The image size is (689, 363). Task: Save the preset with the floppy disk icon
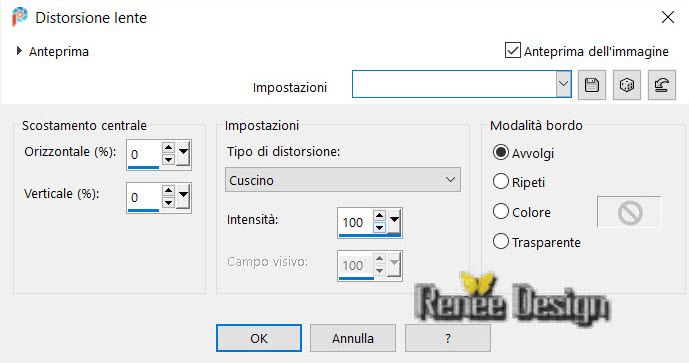[x=591, y=85]
